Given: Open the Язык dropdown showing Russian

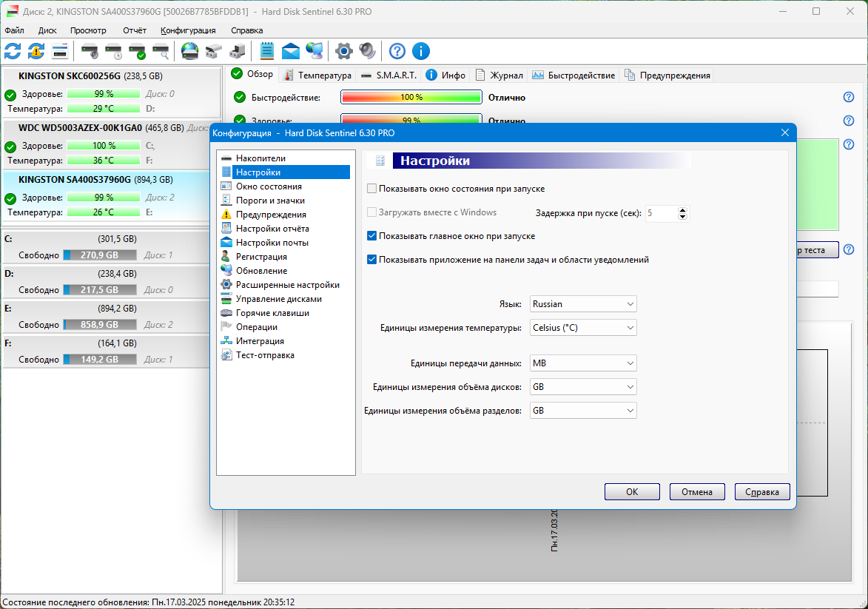Looking at the screenshot, I should tap(583, 304).
